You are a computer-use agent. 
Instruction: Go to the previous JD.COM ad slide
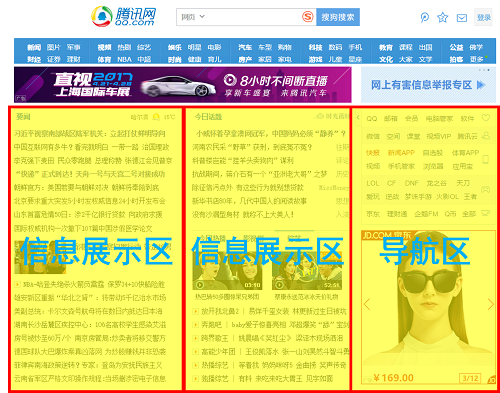coord(367,304)
